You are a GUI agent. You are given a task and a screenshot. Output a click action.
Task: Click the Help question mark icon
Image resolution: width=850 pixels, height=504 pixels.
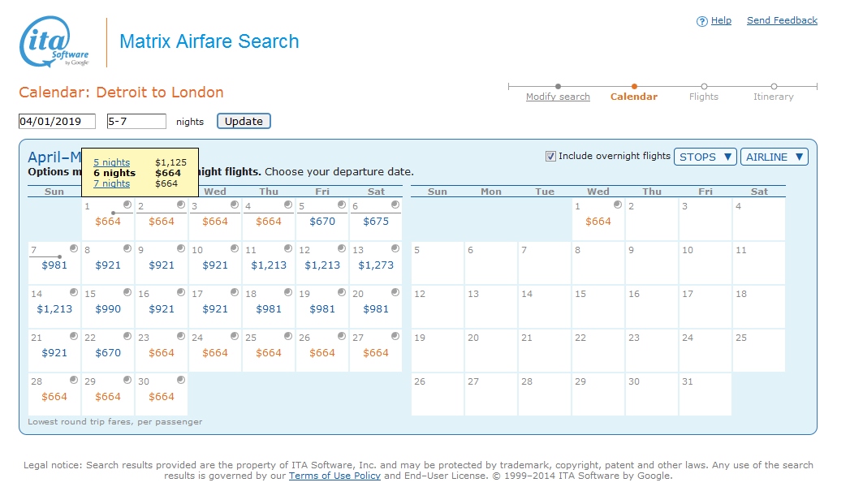pyautogui.click(x=701, y=22)
